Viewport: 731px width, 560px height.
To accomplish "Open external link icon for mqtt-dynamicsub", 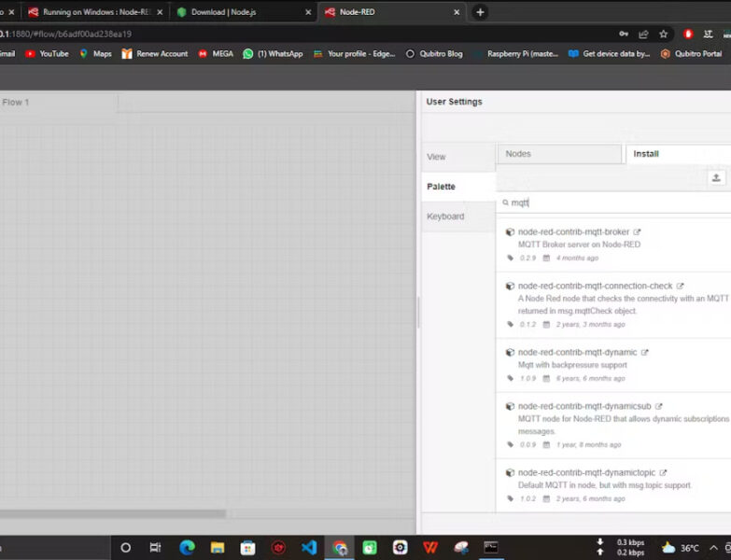I will click(x=659, y=406).
